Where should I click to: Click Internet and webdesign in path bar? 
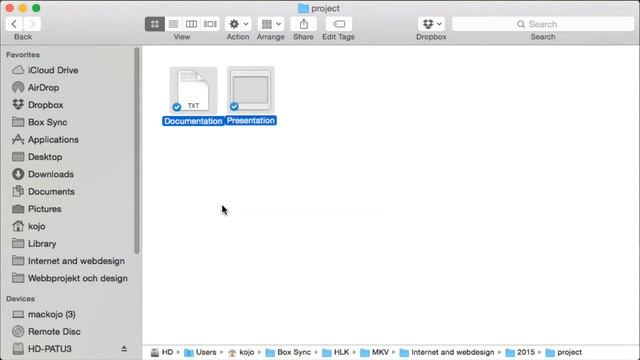pos(447,352)
